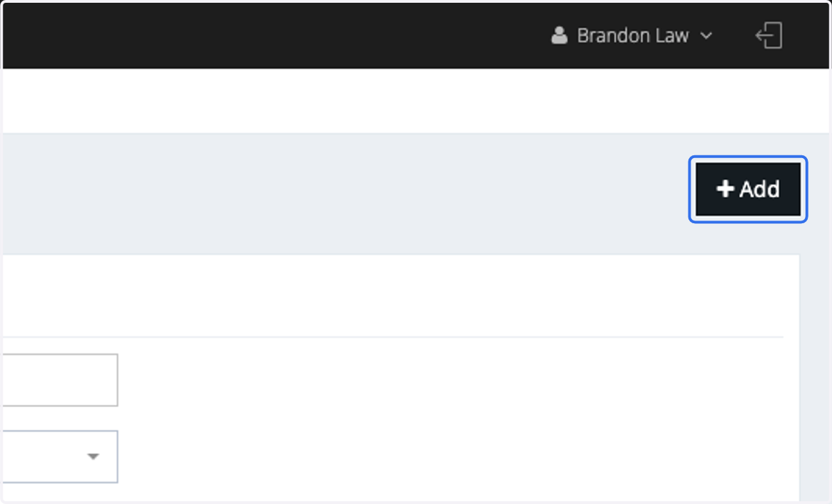
Task: Open the Brandon Law user menu
Action: 632,35
